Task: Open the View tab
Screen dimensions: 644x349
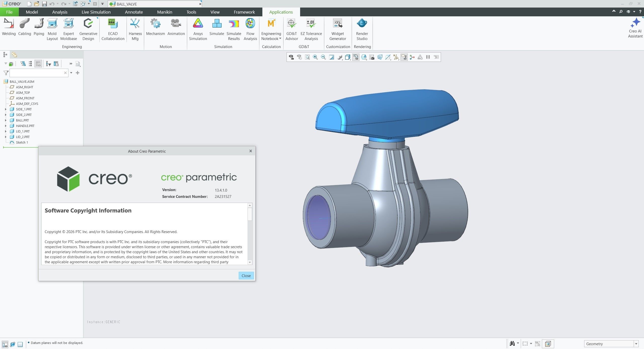Action: (215, 12)
